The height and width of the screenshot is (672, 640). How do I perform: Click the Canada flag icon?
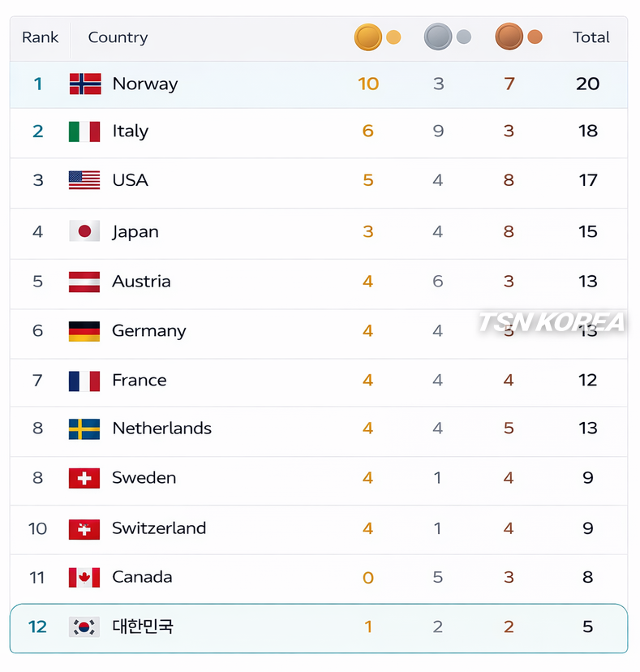(x=84, y=577)
